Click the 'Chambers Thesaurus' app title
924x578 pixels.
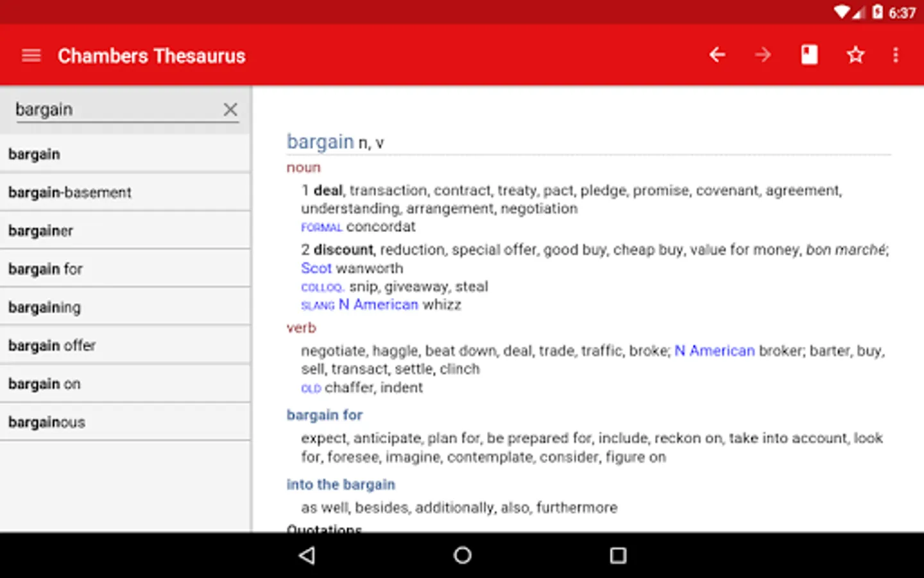[x=151, y=56]
